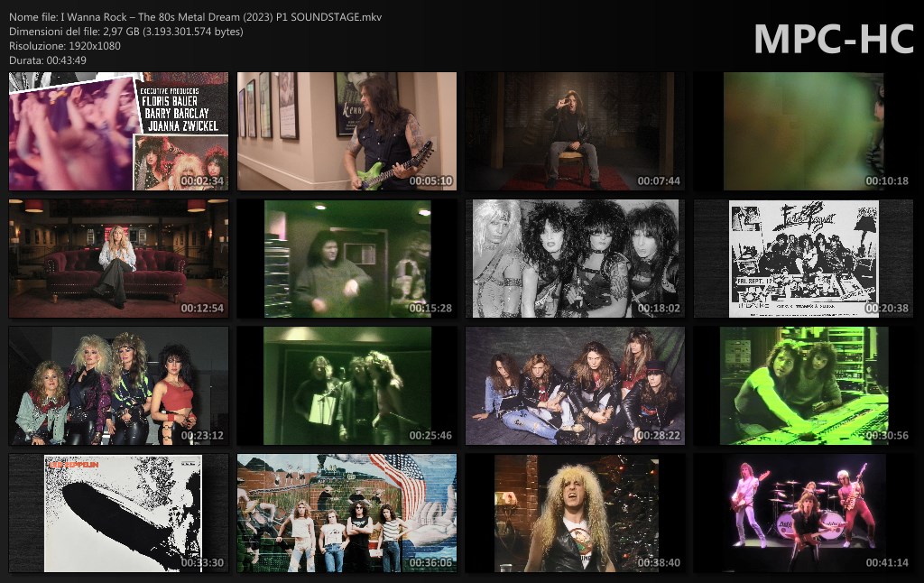The image size is (924, 583).
Task: Click the concert flyer thumbnail at 00:20:38
Action: click(x=803, y=259)
